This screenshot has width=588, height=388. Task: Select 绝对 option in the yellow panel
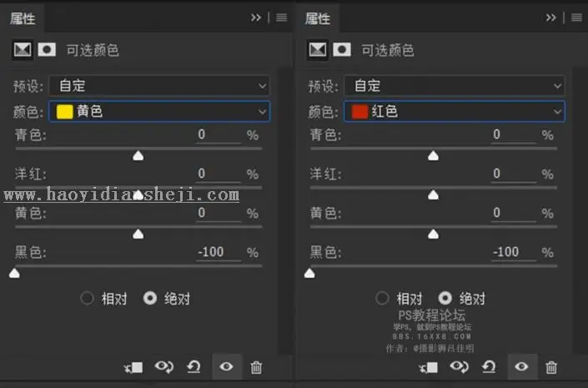pyautogui.click(x=150, y=299)
